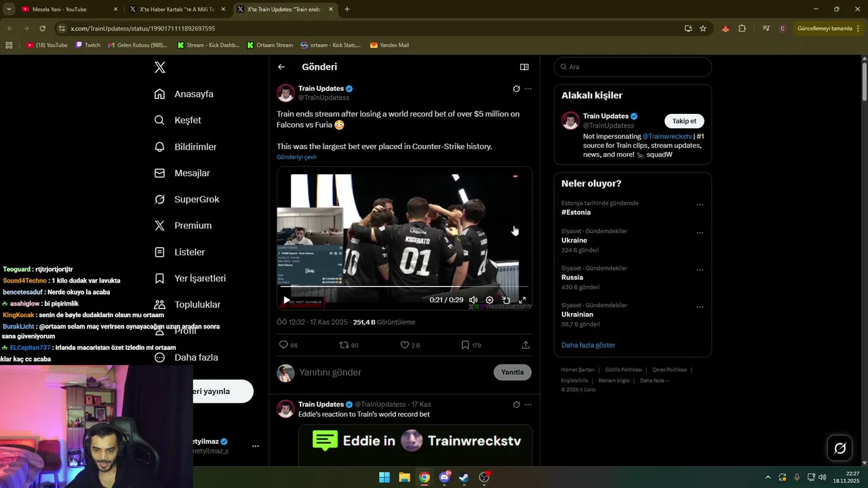Bookmark the post with 179 saves
Viewport: 868px width, 488px height.
coord(471,345)
